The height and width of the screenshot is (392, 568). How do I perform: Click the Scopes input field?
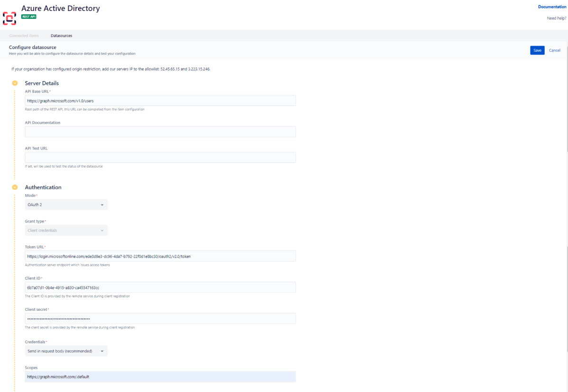tap(160, 377)
